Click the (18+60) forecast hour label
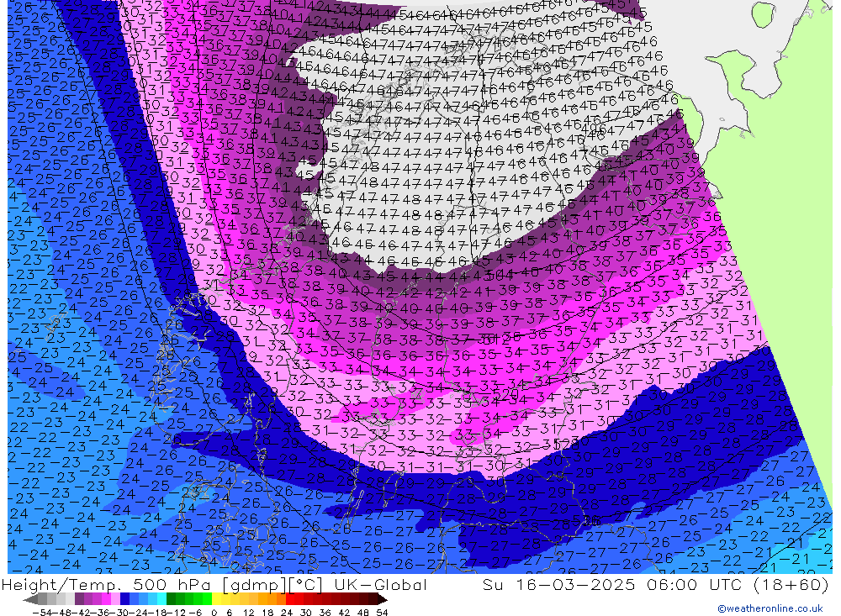The width and height of the screenshot is (841, 616). tap(790, 584)
